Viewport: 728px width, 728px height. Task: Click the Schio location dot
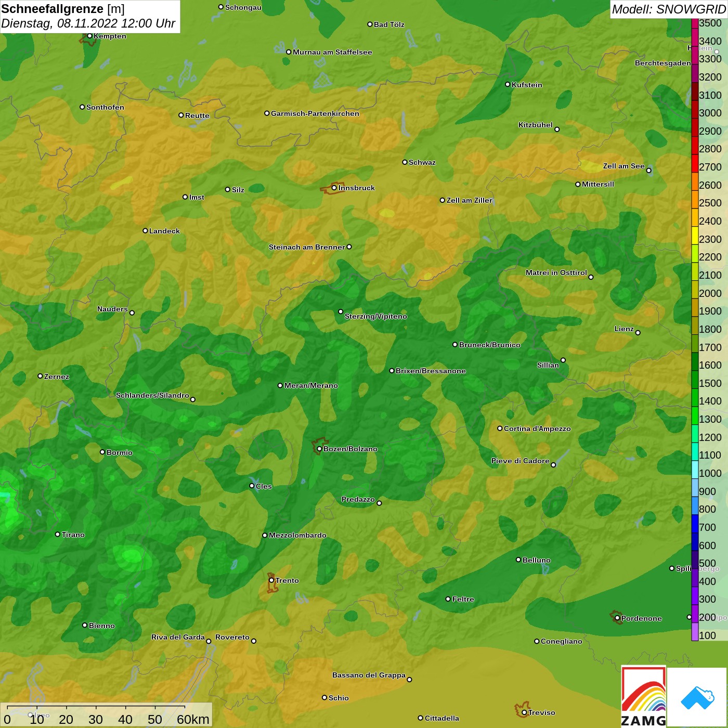(324, 698)
